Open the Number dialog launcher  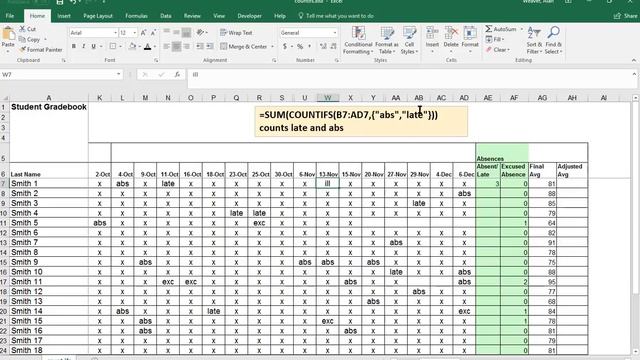[x=337, y=60]
